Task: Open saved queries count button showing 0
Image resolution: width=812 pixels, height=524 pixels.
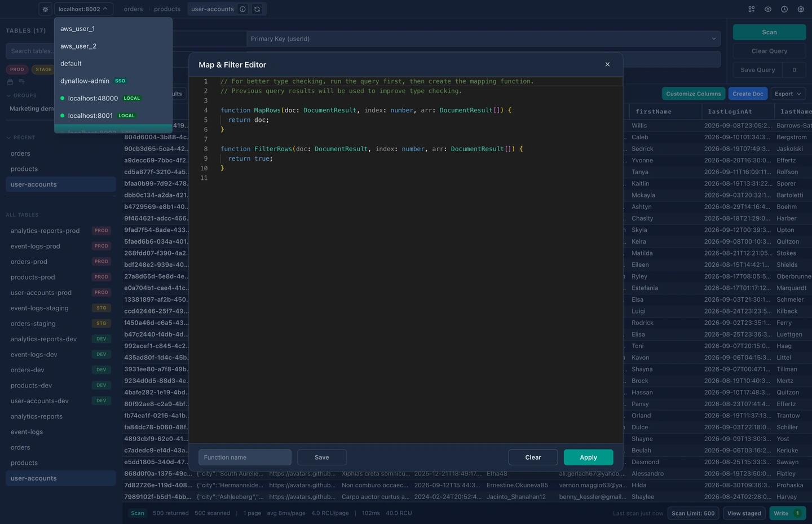Action: (795, 70)
